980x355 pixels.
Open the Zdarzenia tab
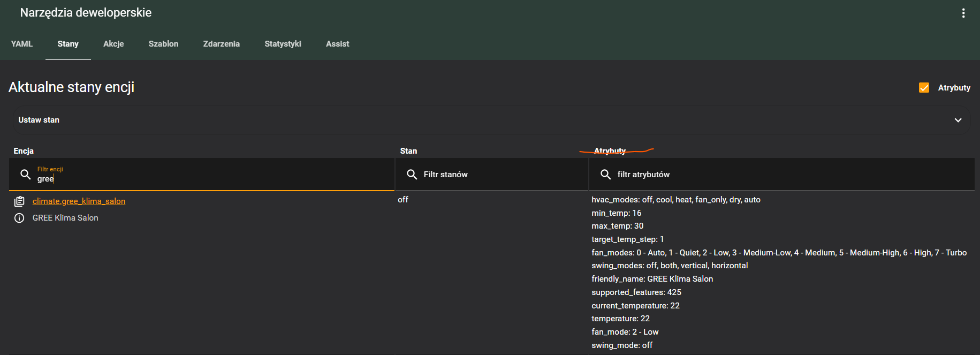pyautogui.click(x=221, y=44)
